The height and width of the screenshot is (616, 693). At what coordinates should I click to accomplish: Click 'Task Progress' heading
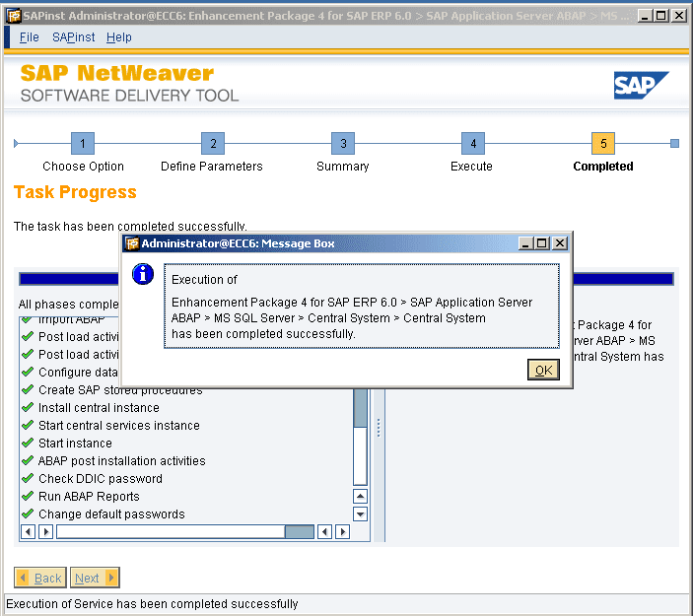75,192
